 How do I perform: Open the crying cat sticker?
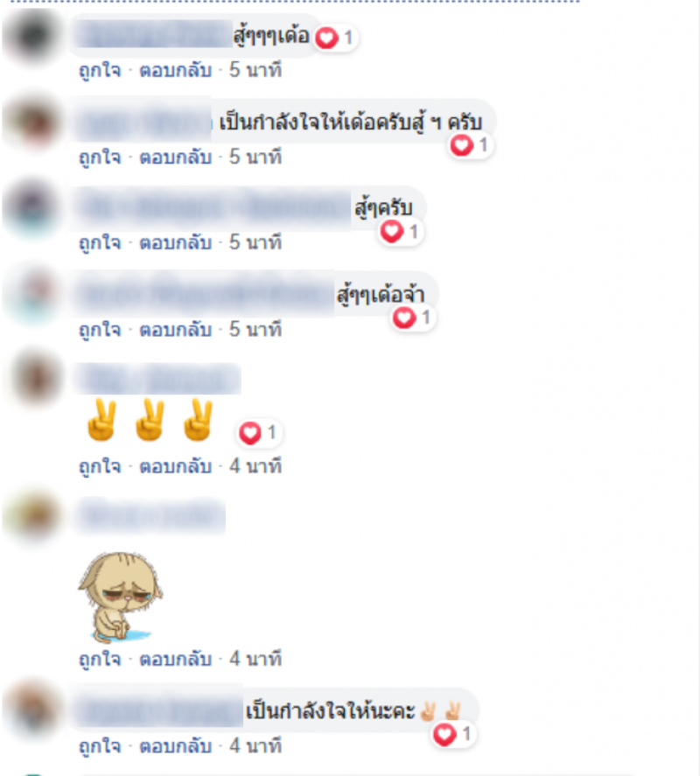tap(121, 597)
